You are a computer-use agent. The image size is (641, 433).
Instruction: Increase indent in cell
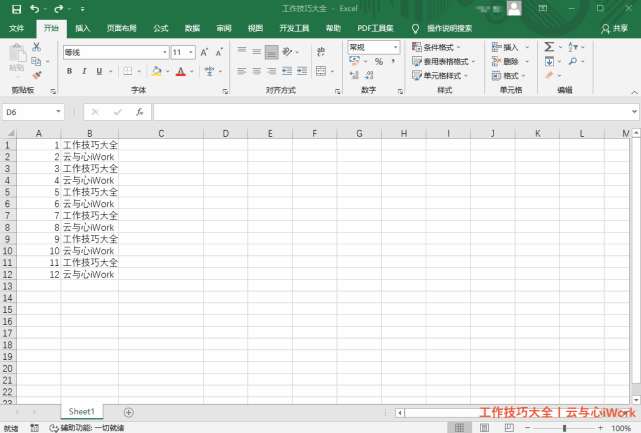(302, 71)
